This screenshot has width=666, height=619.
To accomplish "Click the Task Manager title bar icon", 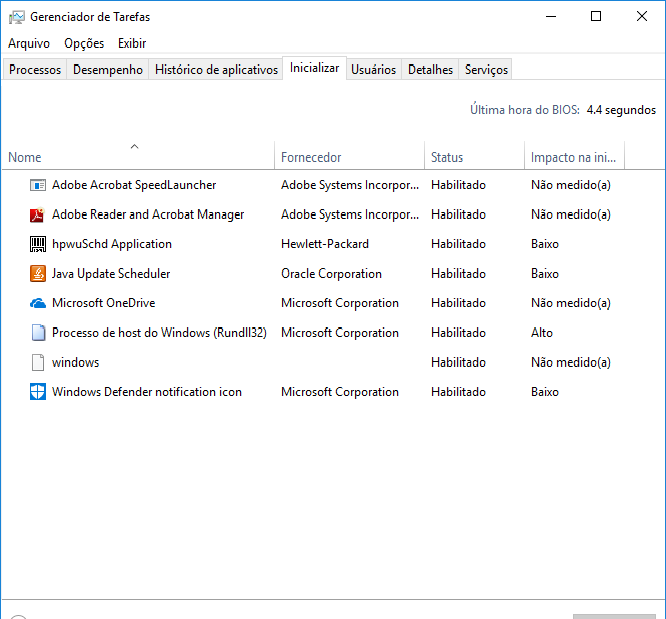I will point(17,17).
